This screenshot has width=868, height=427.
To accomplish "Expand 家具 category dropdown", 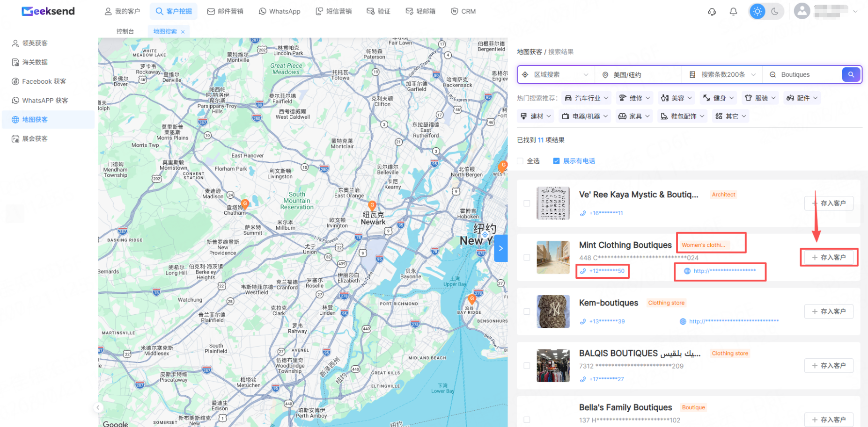I will pos(634,116).
